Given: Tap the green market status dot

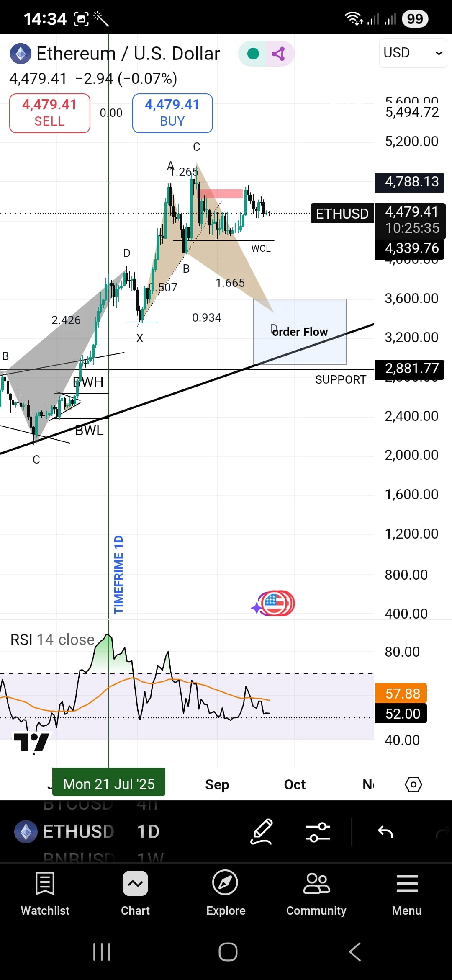Looking at the screenshot, I should (x=253, y=54).
